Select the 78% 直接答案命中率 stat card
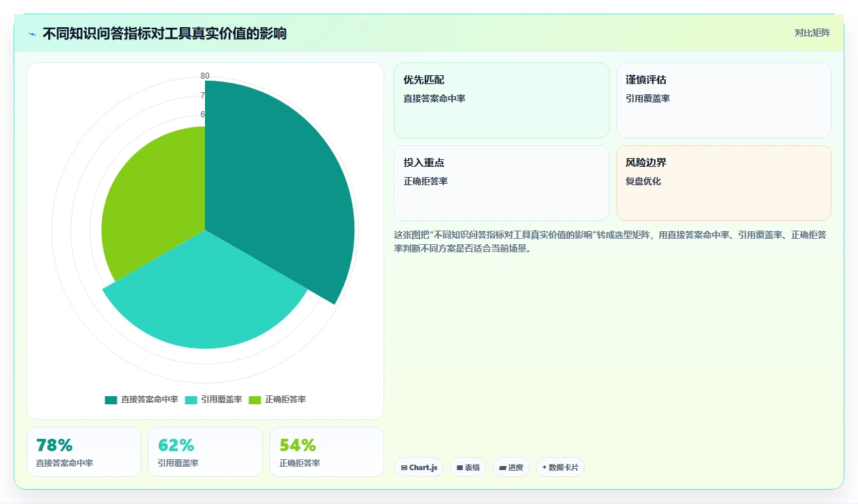Viewport: 858px width, 504px height. 83,452
